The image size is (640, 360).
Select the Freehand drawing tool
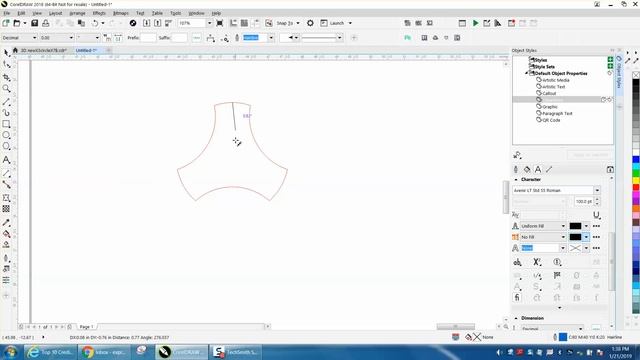[7, 101]
